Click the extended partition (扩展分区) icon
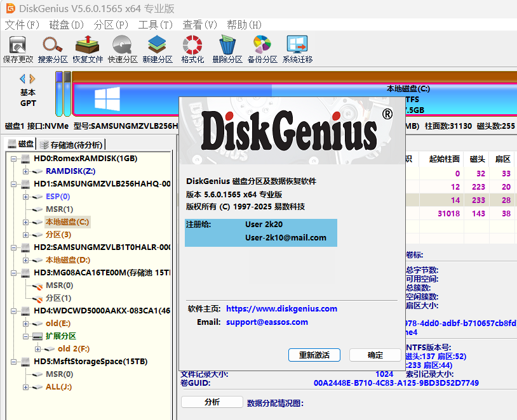This screenshot has width=517, height=420. coord(37,336)
